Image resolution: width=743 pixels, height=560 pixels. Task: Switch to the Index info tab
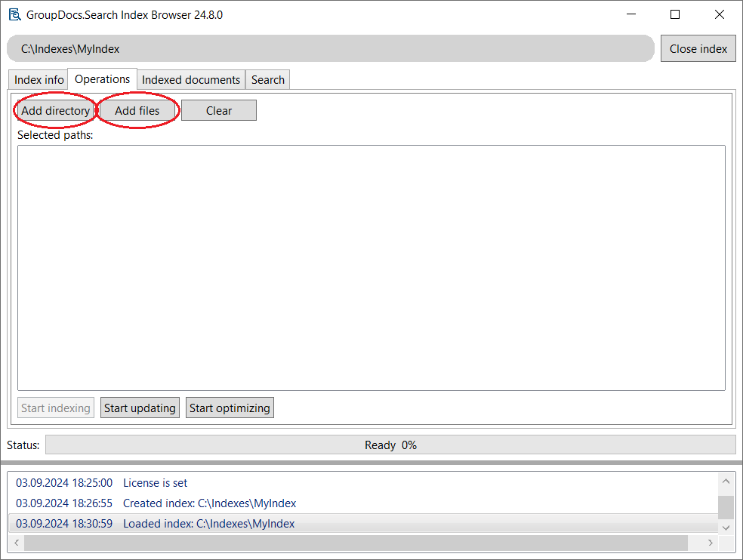39,80
